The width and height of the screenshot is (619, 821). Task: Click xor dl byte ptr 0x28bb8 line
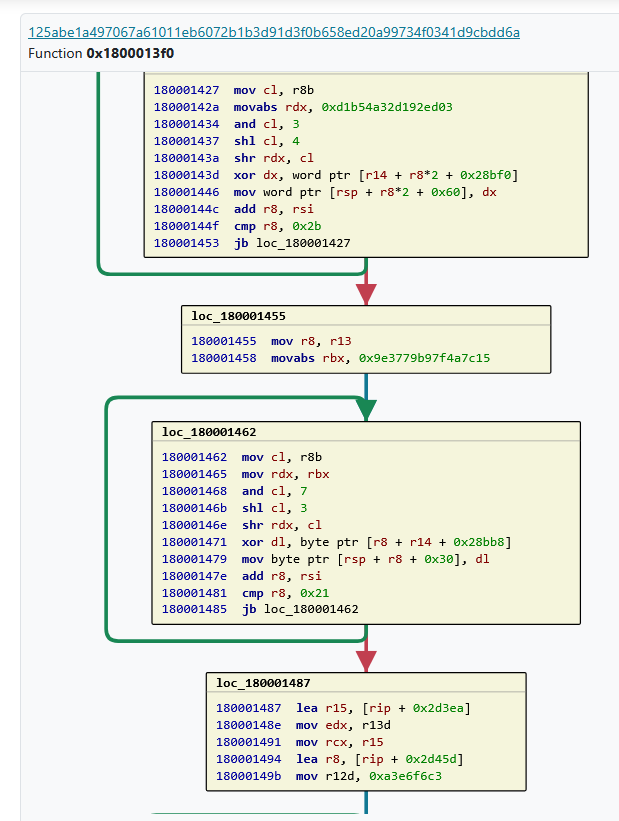pos(336,542)
